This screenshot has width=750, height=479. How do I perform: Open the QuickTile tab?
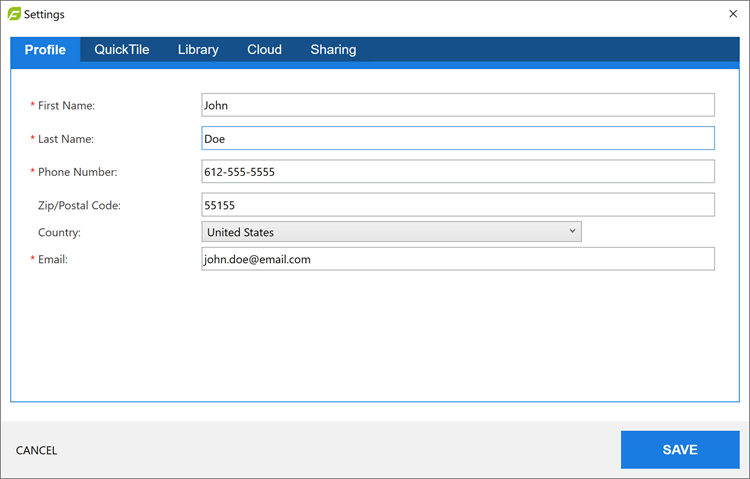122,50
